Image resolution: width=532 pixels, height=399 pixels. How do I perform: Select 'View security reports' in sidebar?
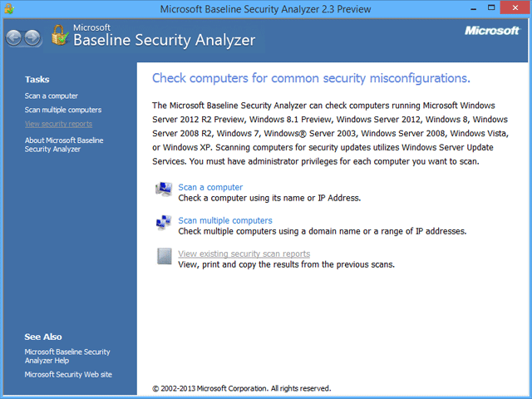(x=58, y=124)
